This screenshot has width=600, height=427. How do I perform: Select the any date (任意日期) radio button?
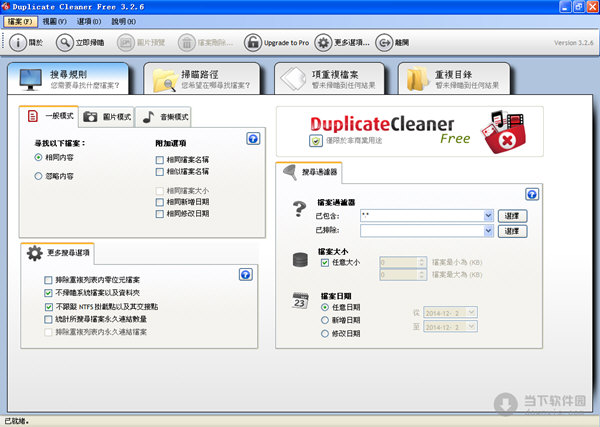[325, 307]
